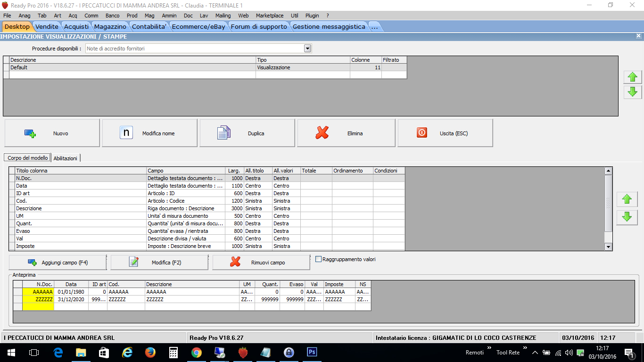644x362 pixels.
Task: Launch Edge browser from taskbar
Action: point(58,352)
